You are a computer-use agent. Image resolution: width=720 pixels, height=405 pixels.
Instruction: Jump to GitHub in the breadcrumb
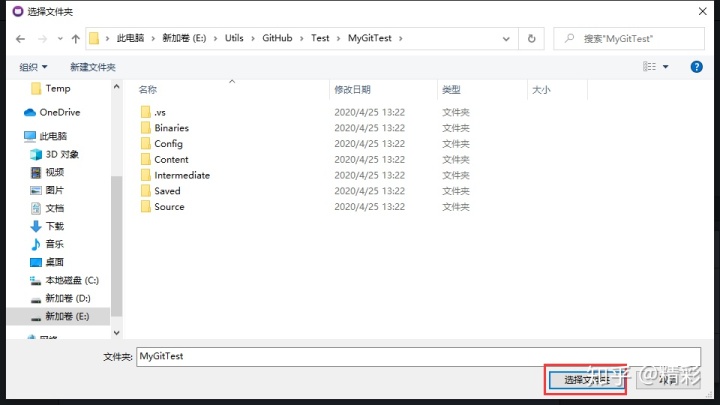277,38
